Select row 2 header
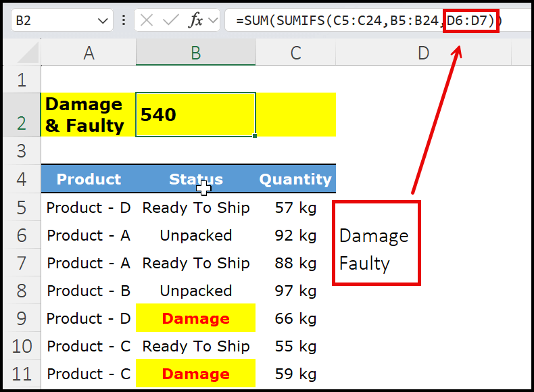The image size is (534, 392). 20,115
